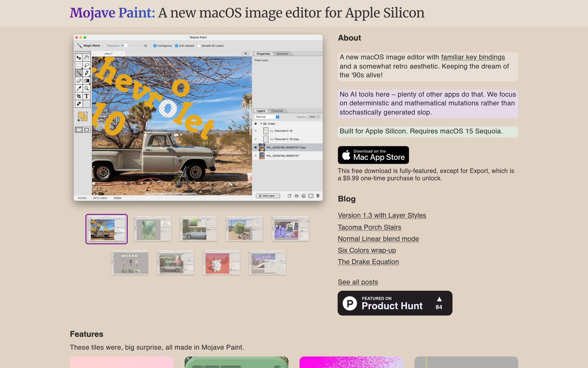This screenshot has width=588, height=368.
Task: Select the Big Rock screenshot thumbnail
Action: 267,262
